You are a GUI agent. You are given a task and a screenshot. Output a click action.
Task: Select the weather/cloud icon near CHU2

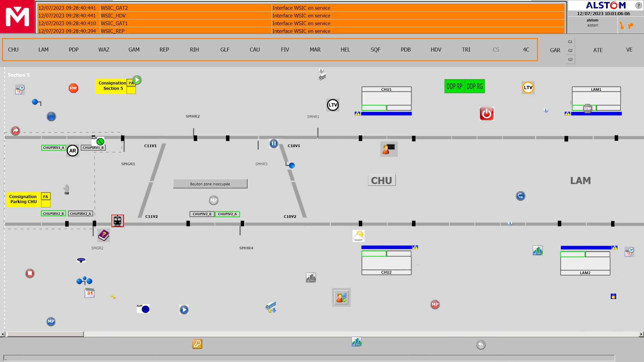point(359,235)
